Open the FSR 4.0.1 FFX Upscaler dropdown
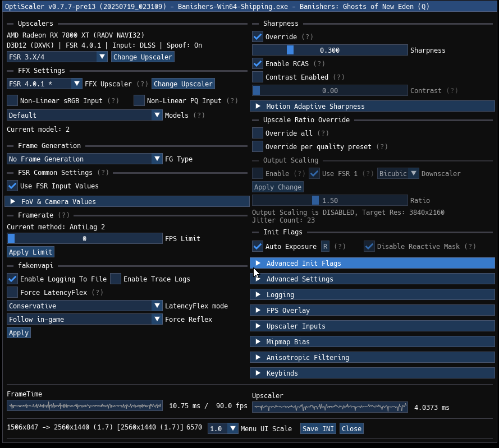Image resolution: width=499 pixels, height=448 pixels. pyautogui.click(x=44, y=84)
